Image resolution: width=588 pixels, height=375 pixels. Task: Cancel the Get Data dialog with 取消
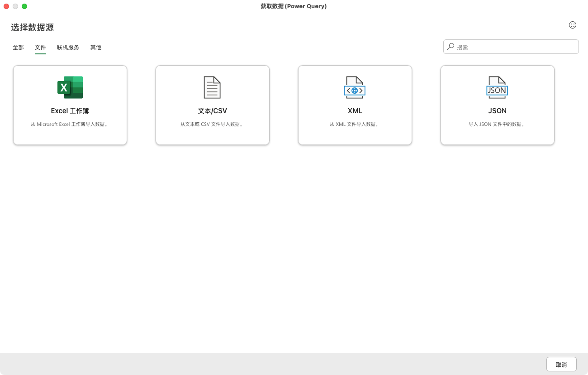tap(561, 364)
